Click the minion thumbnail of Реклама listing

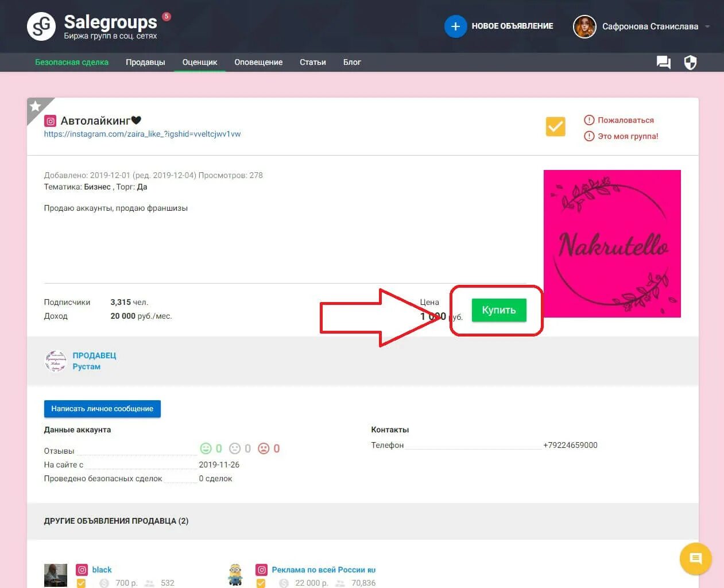click(x=235, y=575)
